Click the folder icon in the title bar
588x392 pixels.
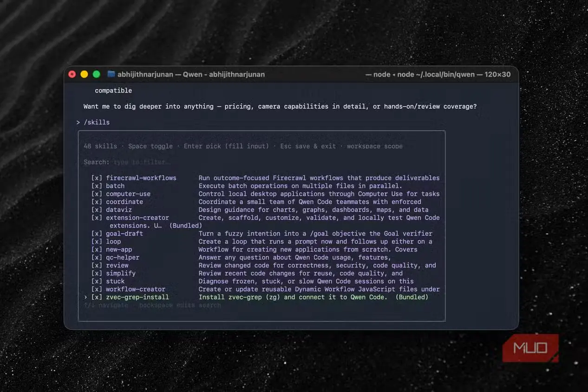pos(111,74)
